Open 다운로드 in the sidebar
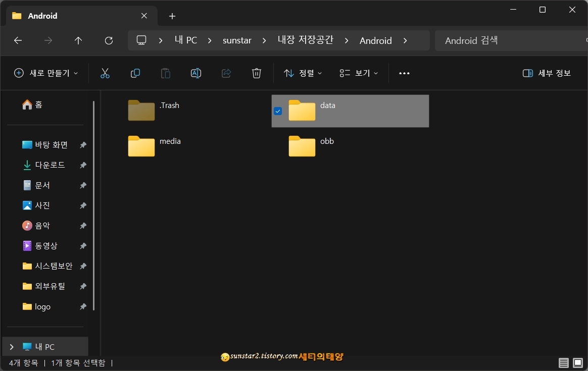 click(44, 165)
